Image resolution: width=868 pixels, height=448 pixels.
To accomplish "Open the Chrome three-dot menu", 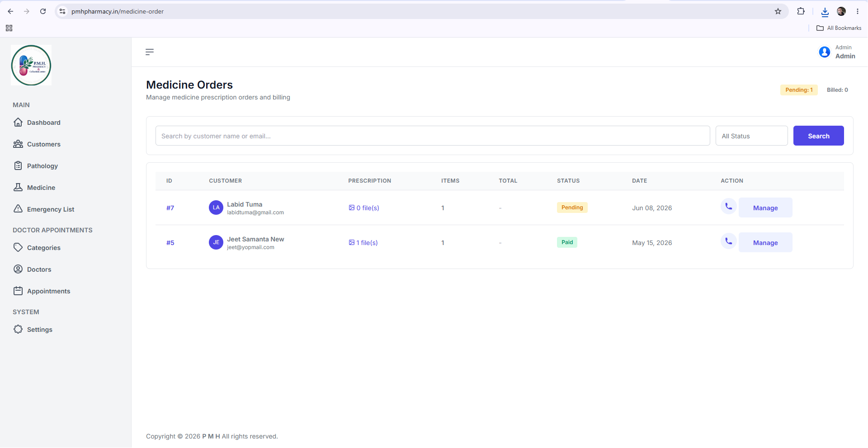I will (858, 11).
